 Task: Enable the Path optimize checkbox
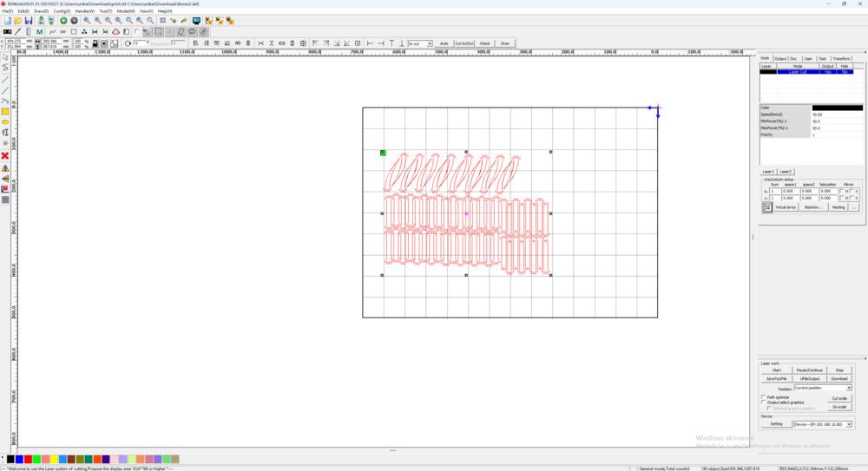[764, 397]
